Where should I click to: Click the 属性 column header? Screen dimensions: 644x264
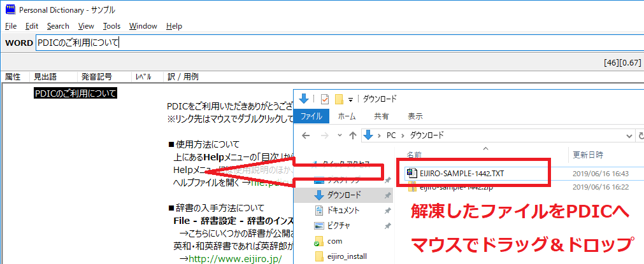(13, 77)
